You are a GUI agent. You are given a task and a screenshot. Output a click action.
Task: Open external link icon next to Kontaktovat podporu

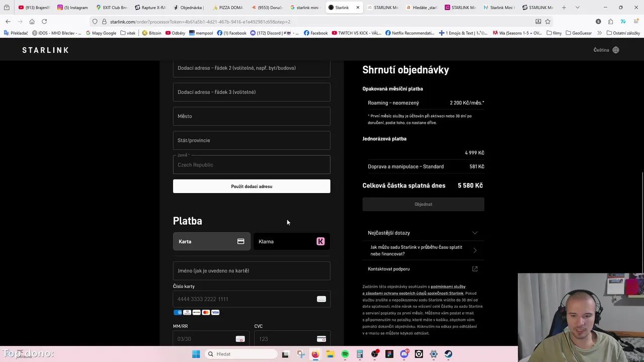474,269
